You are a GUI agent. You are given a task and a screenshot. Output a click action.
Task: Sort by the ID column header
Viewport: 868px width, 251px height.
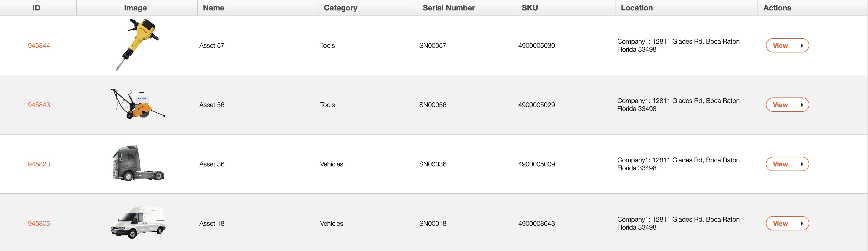coord(37,8)
